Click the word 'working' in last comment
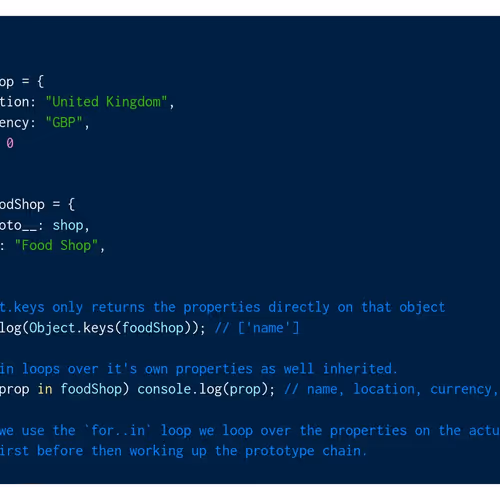500x500 pixels. [x=156, y=451]
